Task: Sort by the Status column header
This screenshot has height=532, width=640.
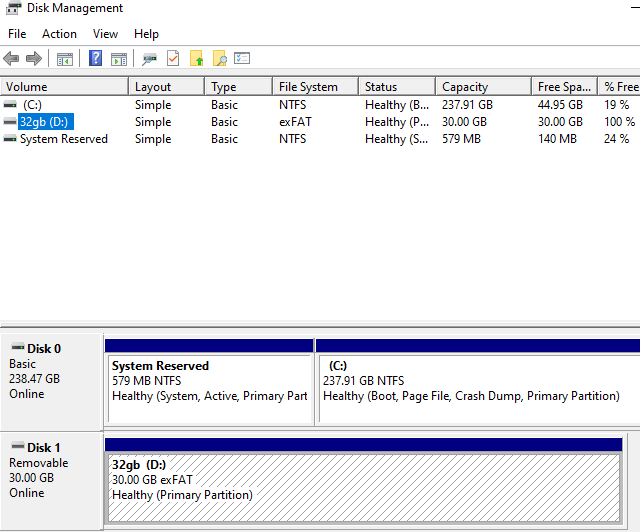Action: pyautogui.click(x=397, y=87)
